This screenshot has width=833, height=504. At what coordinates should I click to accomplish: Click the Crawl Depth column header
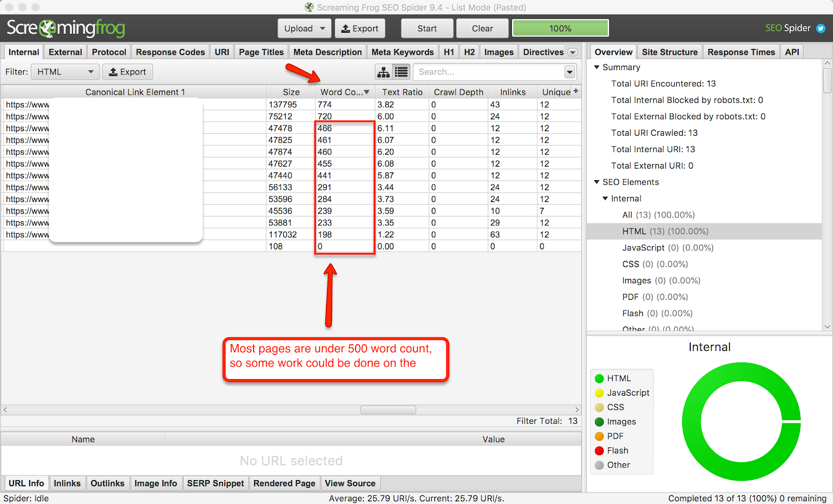click(459, 92)
